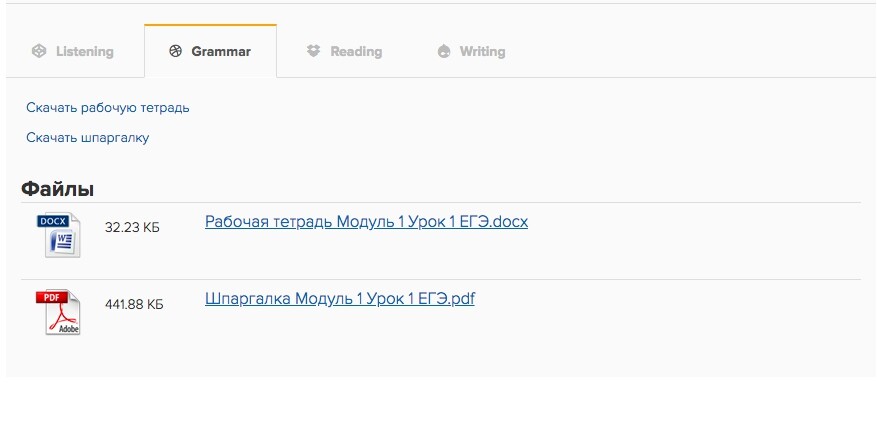The image size is (877, 437).
Task: Click the "Скачать шпаргалку" link
Action: click(88, 138)
